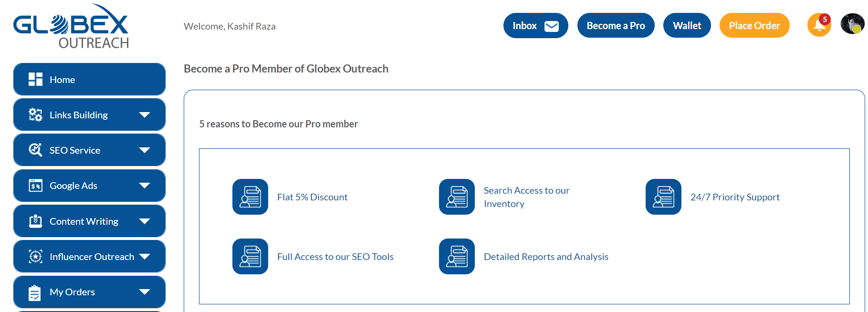Screen dimensions: 868x312
Task: Click the Search Access to Inventory icon
Action: click(x=457, y=197)
